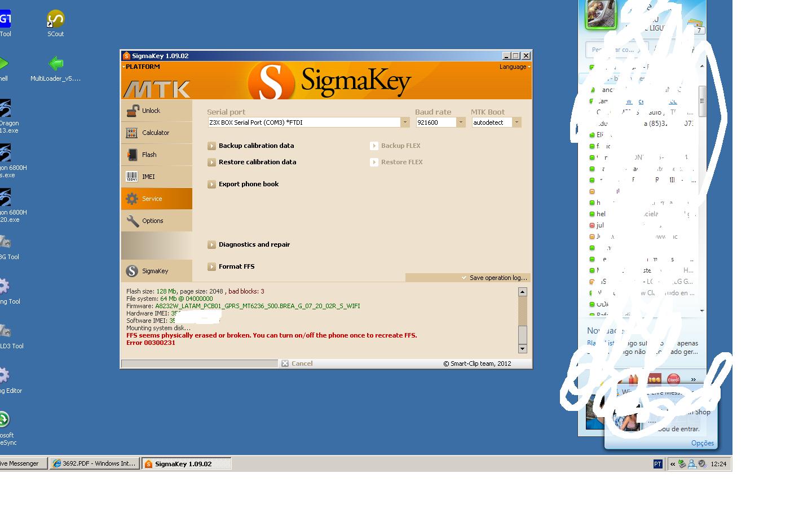Click Export phone book
The image size is (812, 508).
(243, 184)
